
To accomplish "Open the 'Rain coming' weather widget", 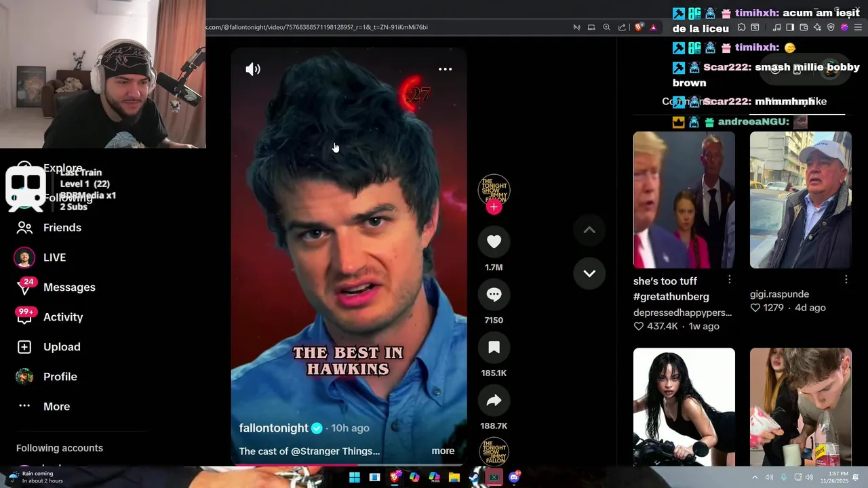I will 37,477.
